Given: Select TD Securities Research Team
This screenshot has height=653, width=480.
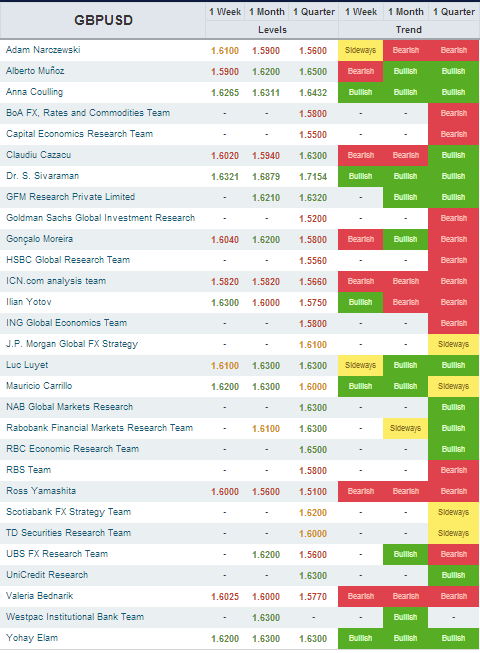Looking at the screenshot, I should tap(68, 533).
